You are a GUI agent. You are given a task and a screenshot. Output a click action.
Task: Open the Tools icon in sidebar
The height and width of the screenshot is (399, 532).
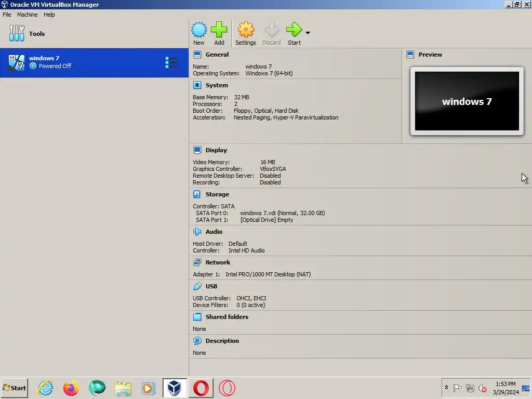click(17, 33)
